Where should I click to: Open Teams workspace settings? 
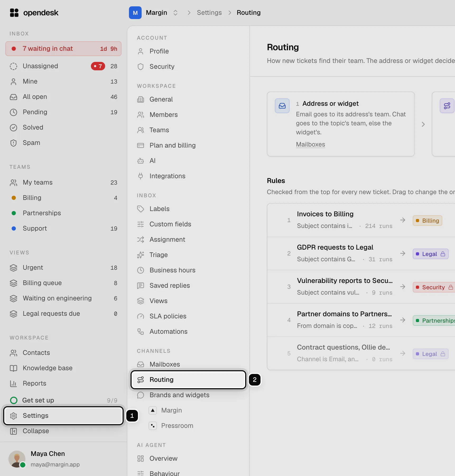[188, 130]
